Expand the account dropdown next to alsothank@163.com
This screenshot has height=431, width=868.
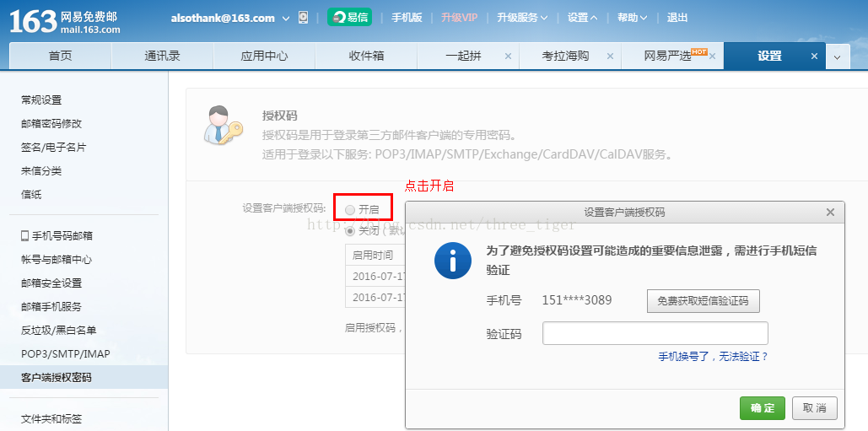[286, 19]
